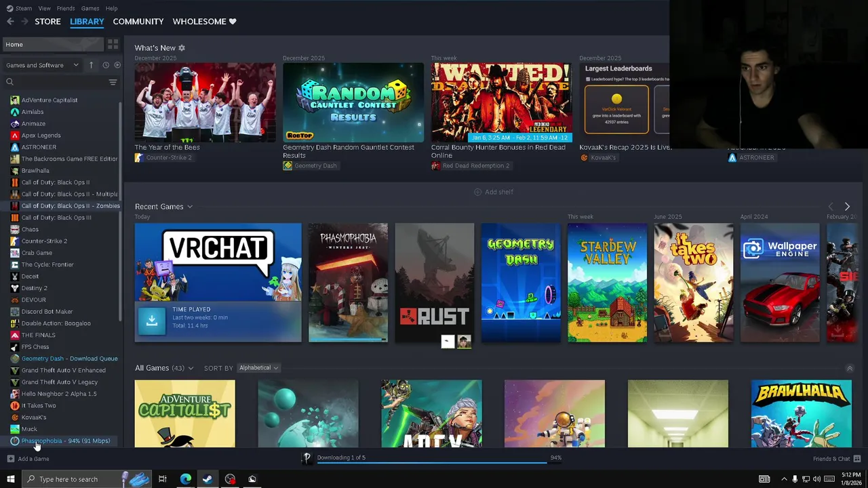This screenshot has height=488, width=868.
Task: Open Microsoft Edge from the taskbar
Action: click(185, 479)
